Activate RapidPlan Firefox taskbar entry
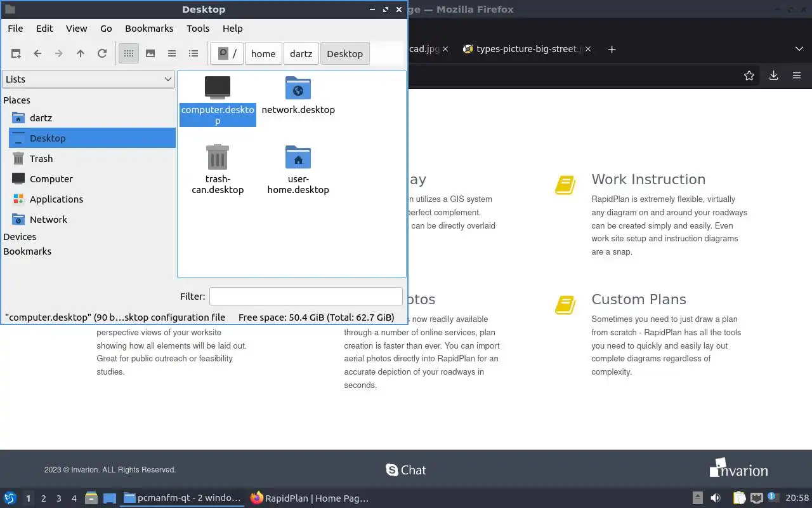Screen dimensions: 812x508 click(310, 498)
